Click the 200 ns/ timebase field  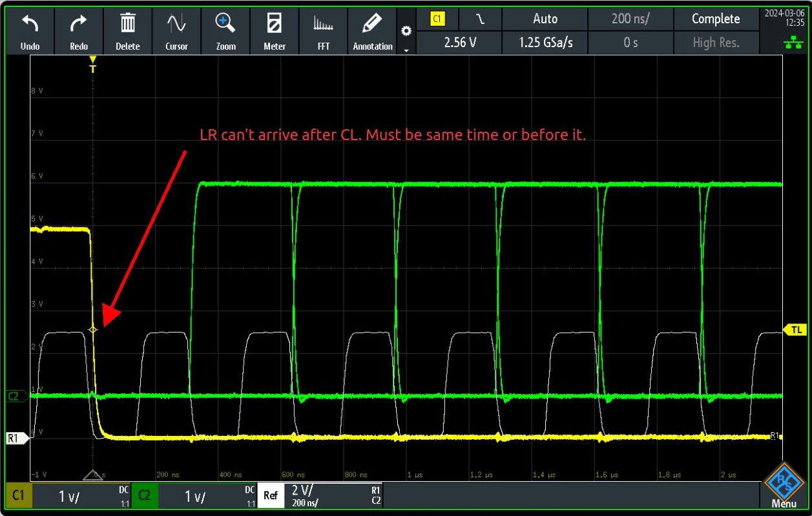630,19
